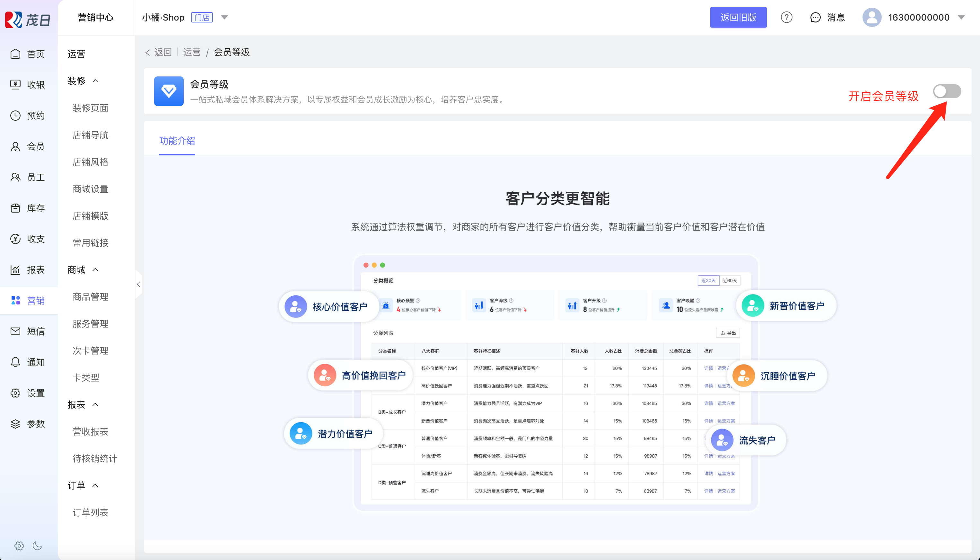Open the 预约 clock icon
Screen dimensions: 980x560
(x=15, y=115)
